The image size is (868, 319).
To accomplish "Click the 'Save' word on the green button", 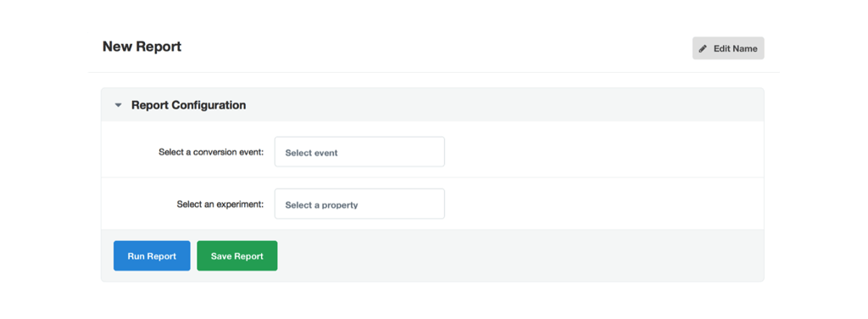I will click(221, 256).
